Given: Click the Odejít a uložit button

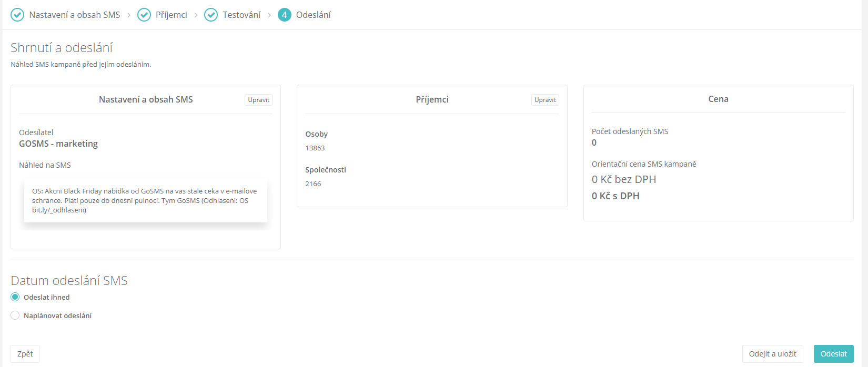Looking at the screenshot, I should tap(773, 354).
